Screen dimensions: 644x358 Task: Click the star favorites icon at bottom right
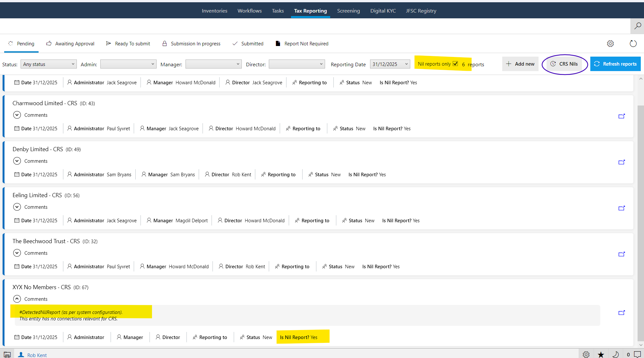point(601,354)
